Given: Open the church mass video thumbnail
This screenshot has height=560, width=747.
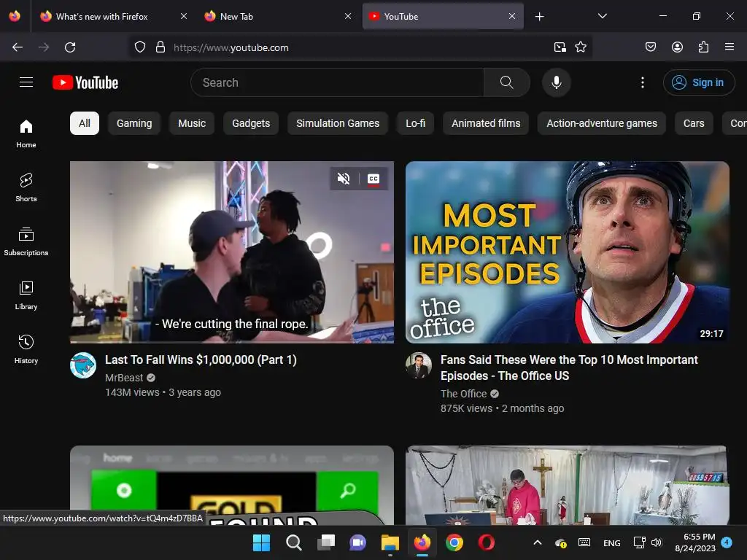Looking at the screenshot, I should click(x=568, y=485).
